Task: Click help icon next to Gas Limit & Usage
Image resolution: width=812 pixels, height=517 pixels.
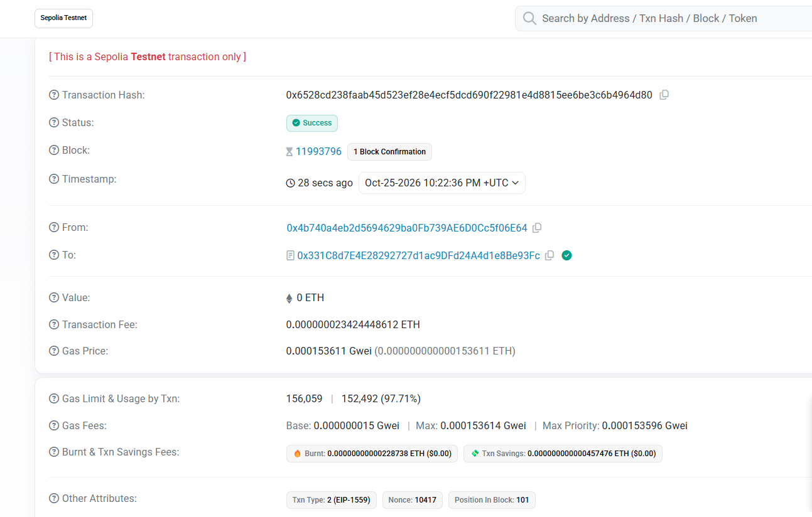Action: click(54, 399)
